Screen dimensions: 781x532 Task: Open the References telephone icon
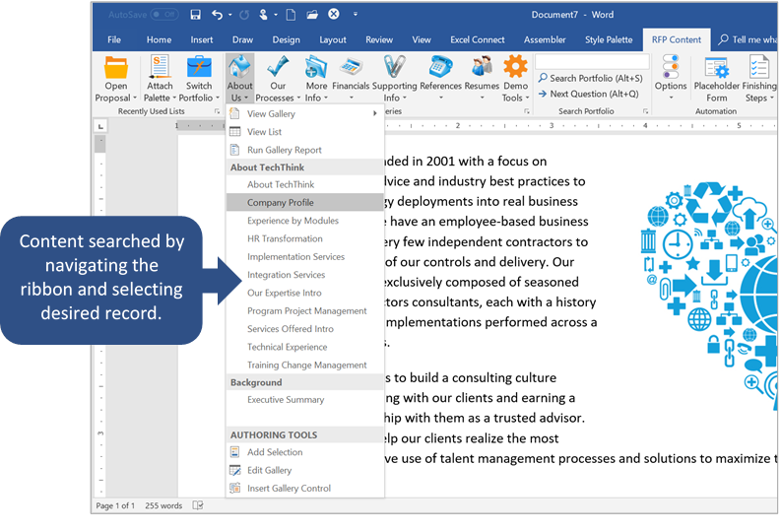(x=440, y=68)
